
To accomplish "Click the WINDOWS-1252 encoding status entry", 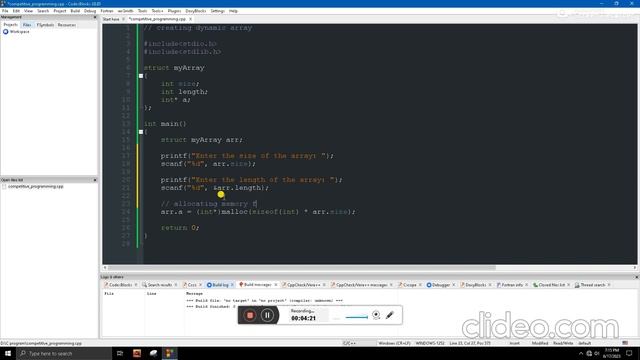I will (430, 343).
